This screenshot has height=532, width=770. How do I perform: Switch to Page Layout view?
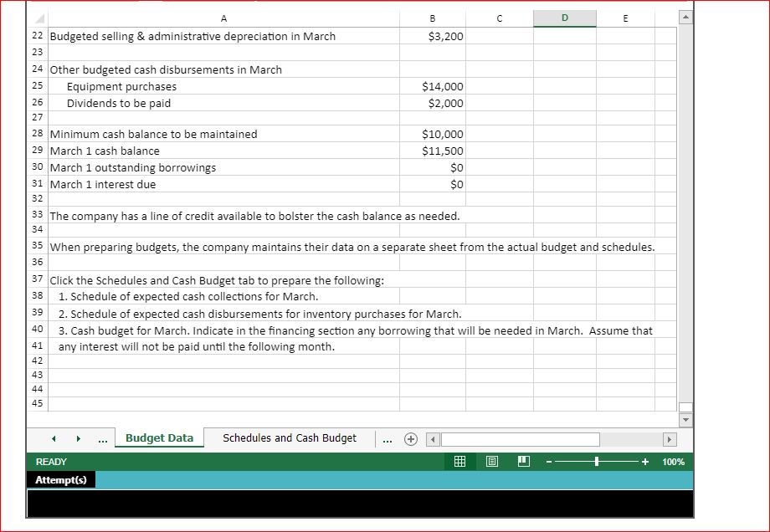492,461
